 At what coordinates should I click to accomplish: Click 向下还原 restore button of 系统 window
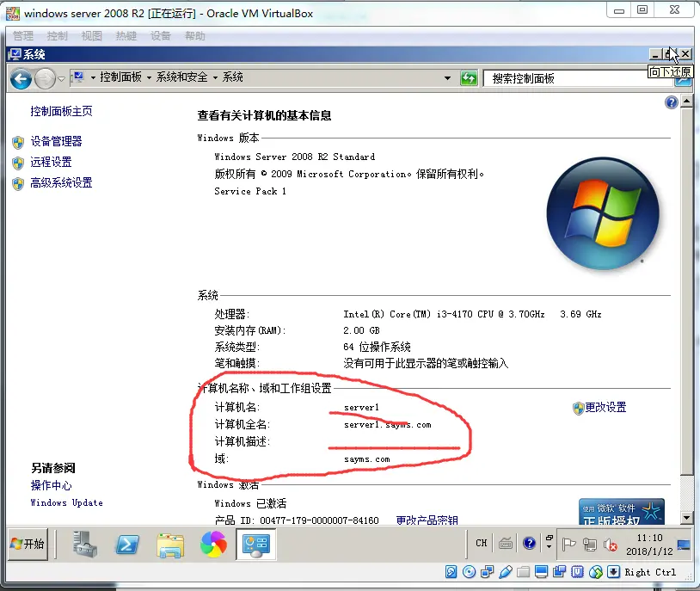pos(671,54)
